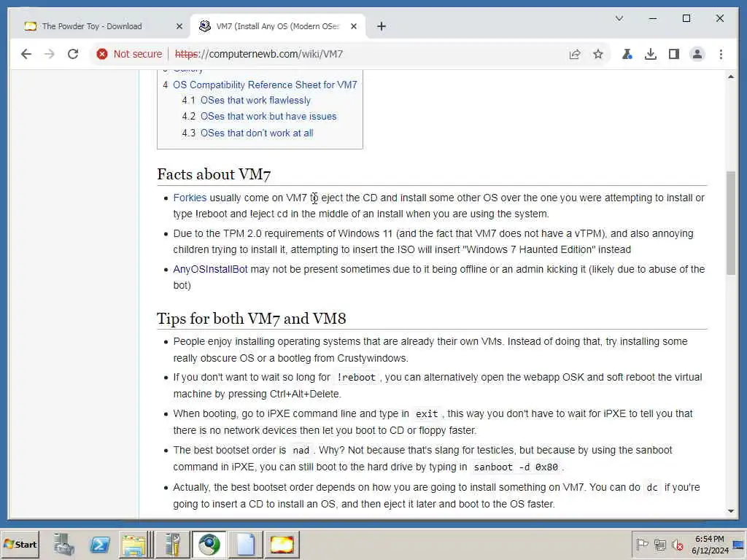Open the profile avatar menu
The width and height of the screenshot is (747, 560).
click(x=697, y=54)
